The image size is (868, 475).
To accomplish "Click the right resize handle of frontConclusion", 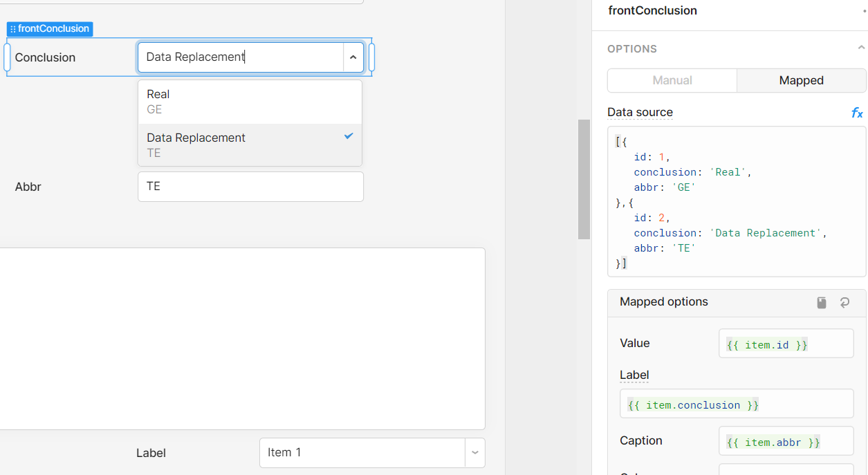I will (x=371, y=57).
